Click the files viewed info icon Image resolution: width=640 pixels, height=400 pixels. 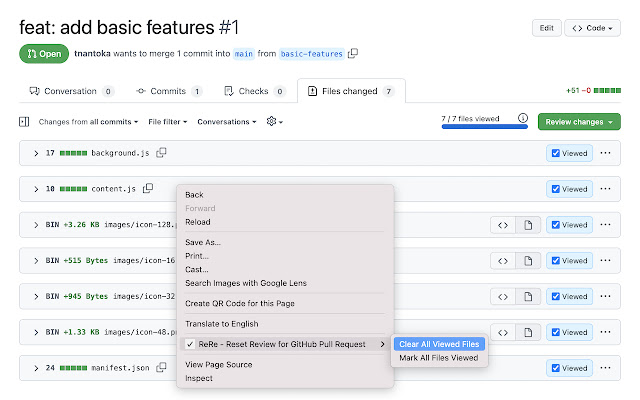pyautogui.click(x=523, y=118)
